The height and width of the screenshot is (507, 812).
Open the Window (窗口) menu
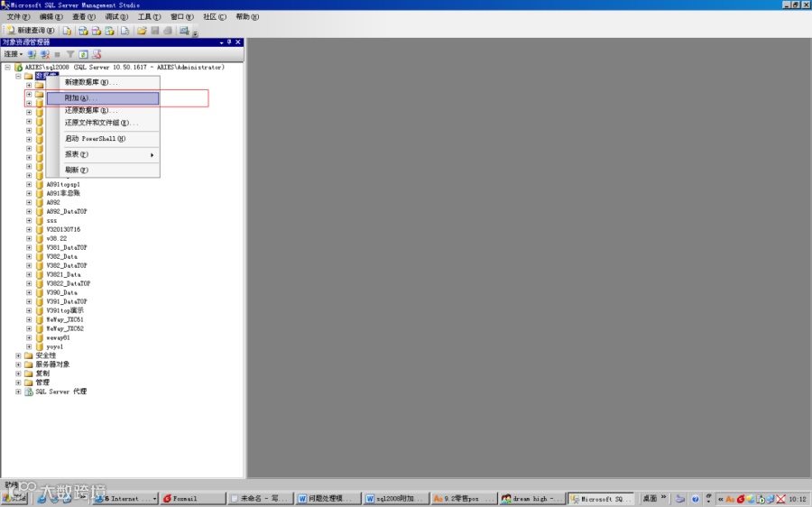pos(181,16)
